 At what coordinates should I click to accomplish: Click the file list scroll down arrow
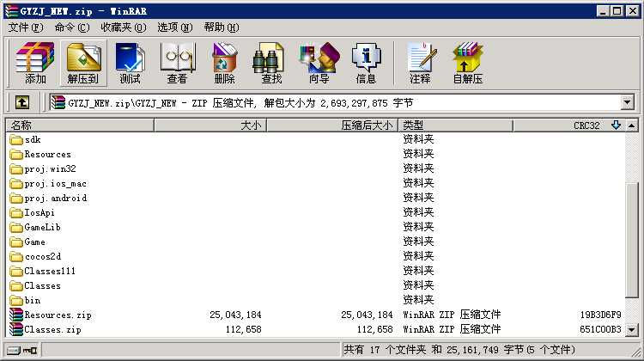point(632,329)
